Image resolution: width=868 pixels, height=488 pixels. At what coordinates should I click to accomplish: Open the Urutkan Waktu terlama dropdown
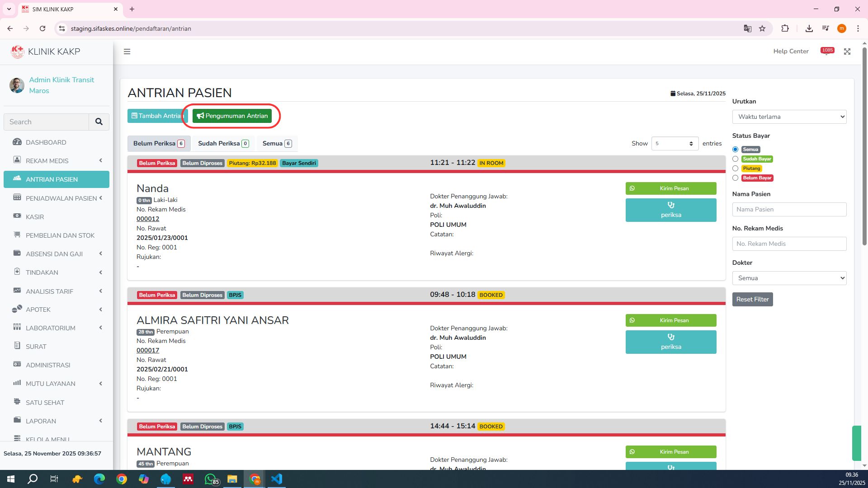coord(789,117)
